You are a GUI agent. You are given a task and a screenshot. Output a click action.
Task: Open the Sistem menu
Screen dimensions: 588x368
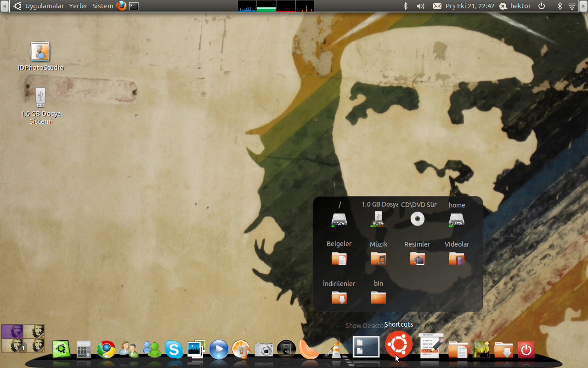(102, 6)
